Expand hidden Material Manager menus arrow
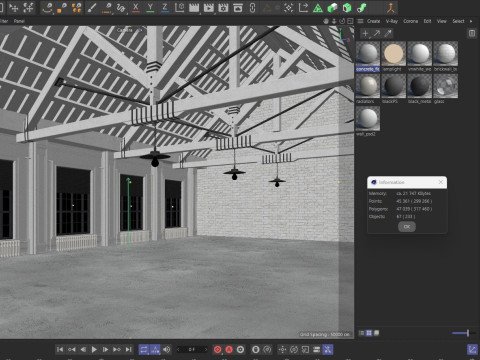 click(471, 21)
